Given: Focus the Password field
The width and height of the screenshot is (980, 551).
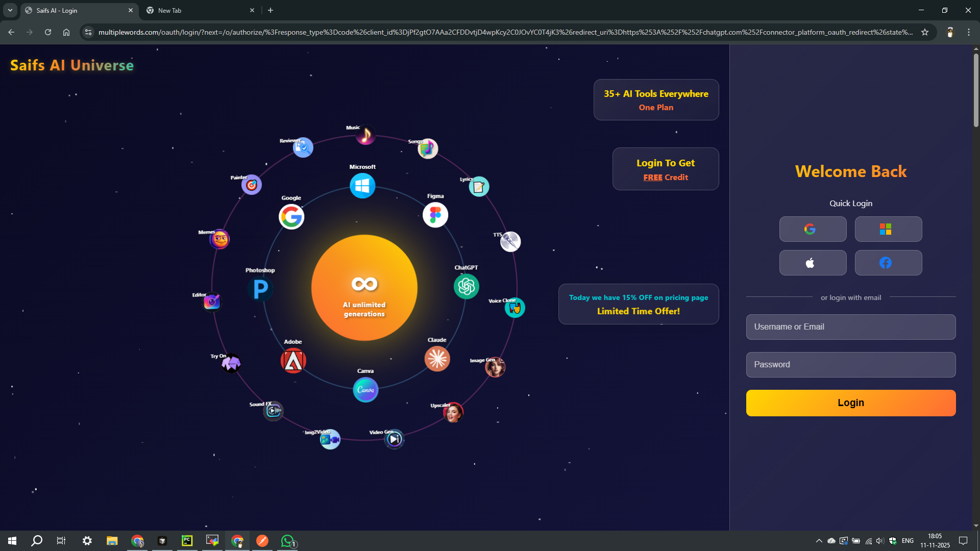Looking at the screenshot, I should (851, 365).
